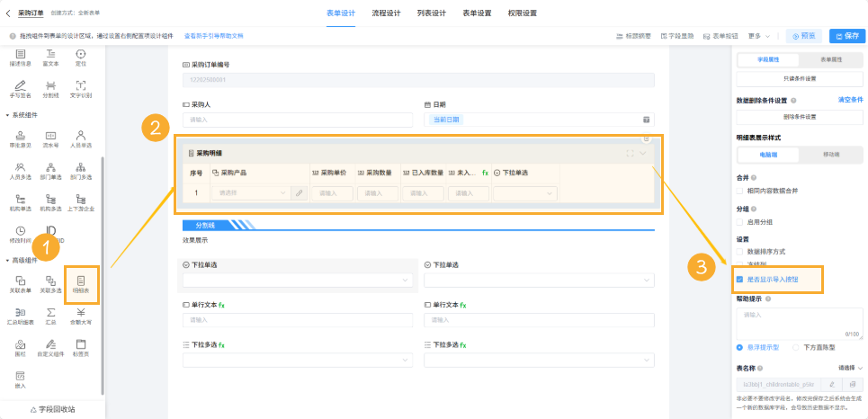Enable the 启用分组 checkbox
Viewport: 868px width, 419px height.
[739, 222]
